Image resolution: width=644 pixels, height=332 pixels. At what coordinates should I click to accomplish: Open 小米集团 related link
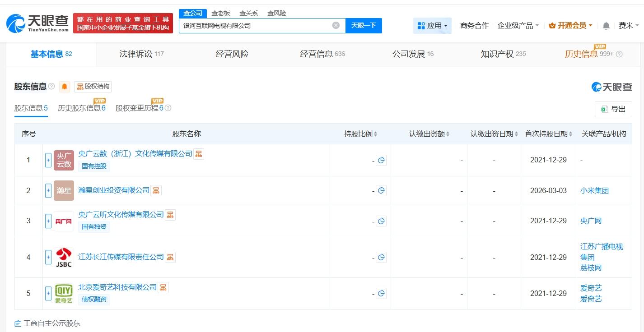594,190
